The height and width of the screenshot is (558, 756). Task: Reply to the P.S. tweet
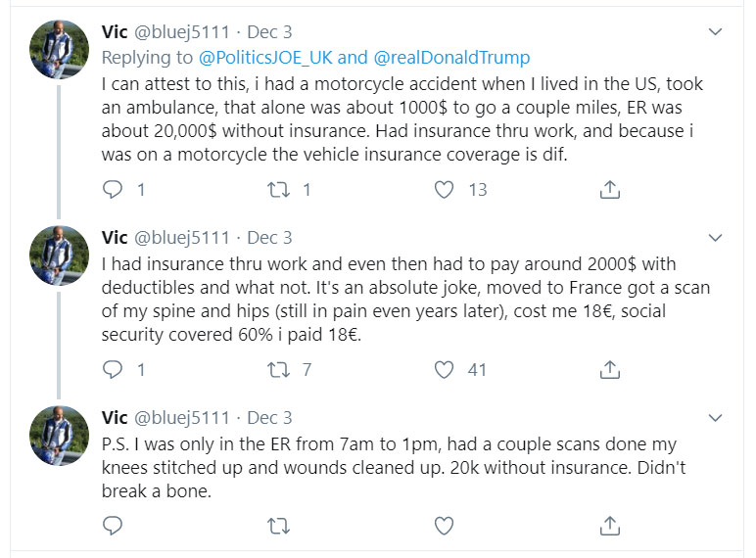(x=113, y=526)
